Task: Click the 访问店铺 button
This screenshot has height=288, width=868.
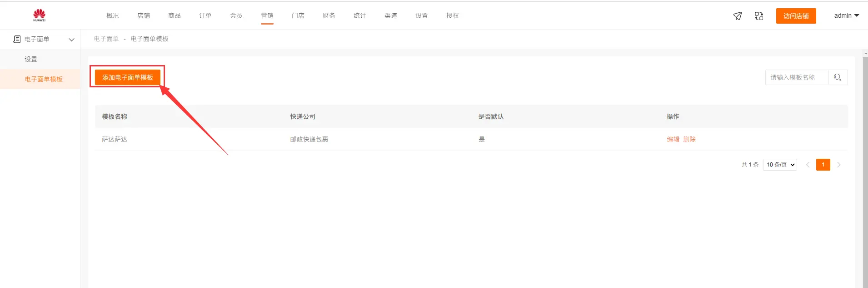Action: (796, 16)
